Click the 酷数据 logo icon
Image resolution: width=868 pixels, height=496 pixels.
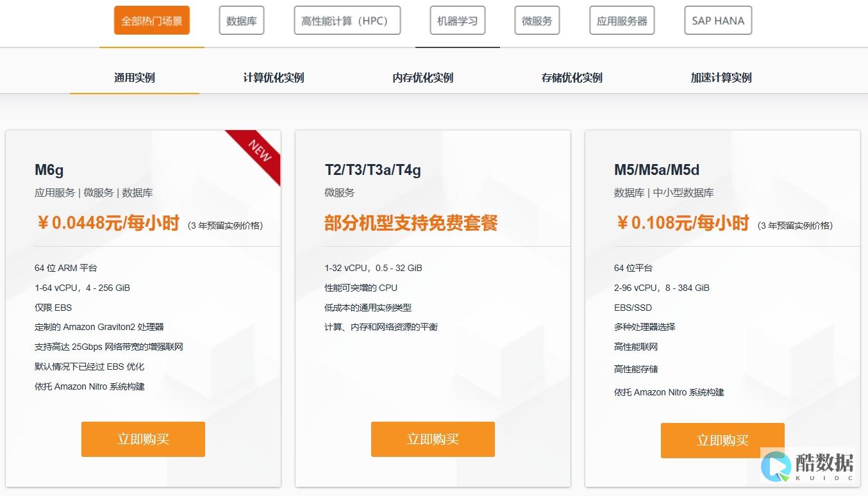tap(776, 466)
